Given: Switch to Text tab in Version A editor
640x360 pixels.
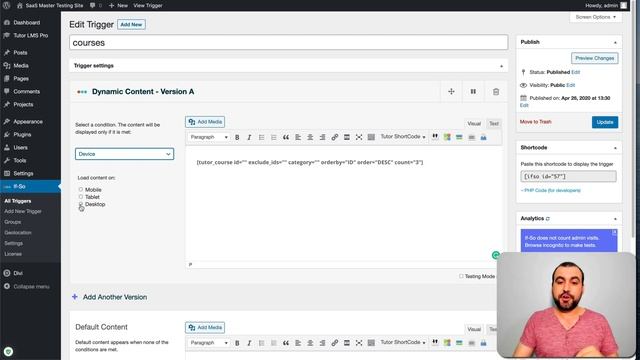Looking at the screenshot, I should click(494, 124).
